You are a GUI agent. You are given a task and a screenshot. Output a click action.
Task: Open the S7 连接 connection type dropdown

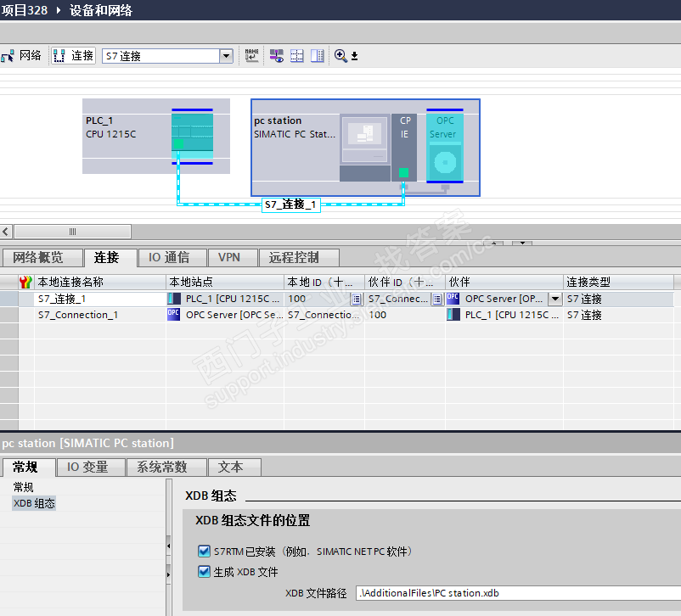pos(226,56)
